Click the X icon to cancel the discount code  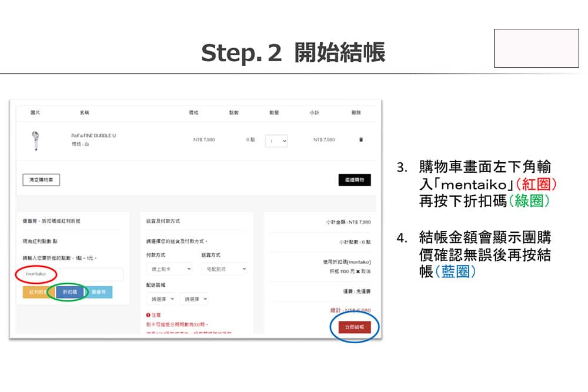[358, 272]
